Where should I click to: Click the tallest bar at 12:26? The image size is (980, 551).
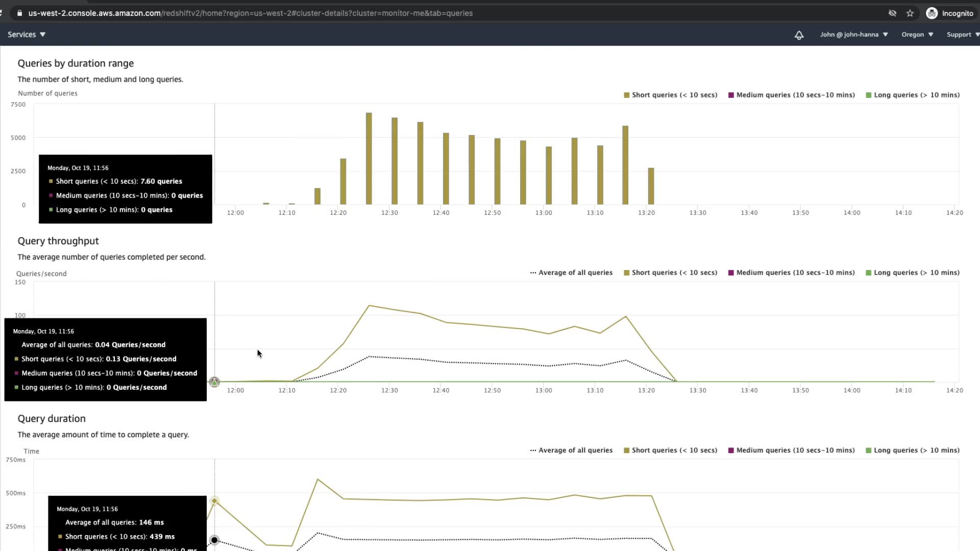(369, 158)
